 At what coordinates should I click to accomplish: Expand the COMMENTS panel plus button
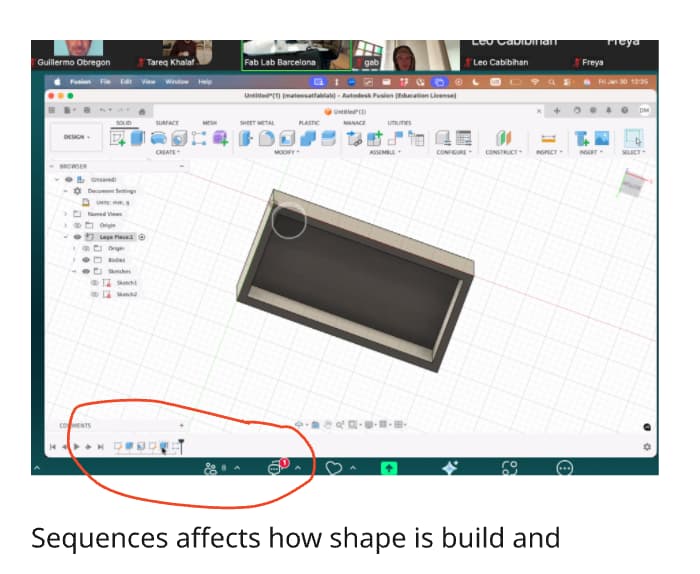click(182, 425)
